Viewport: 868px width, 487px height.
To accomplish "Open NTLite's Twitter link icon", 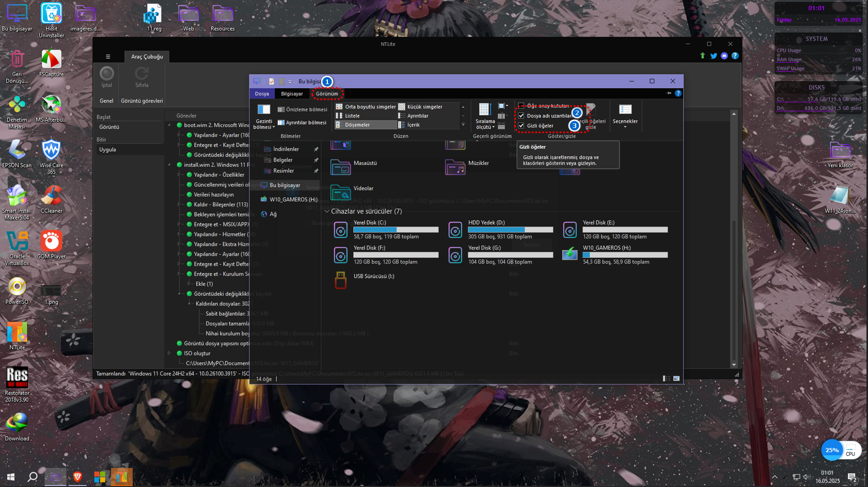I will [x=714, y=56].
